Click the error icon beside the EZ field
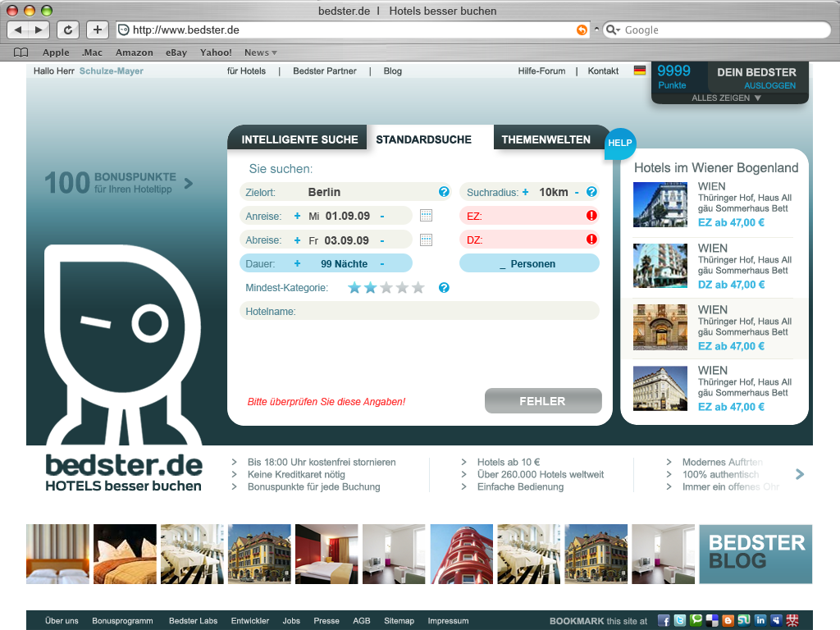840x630 pixels. [593, 216]
